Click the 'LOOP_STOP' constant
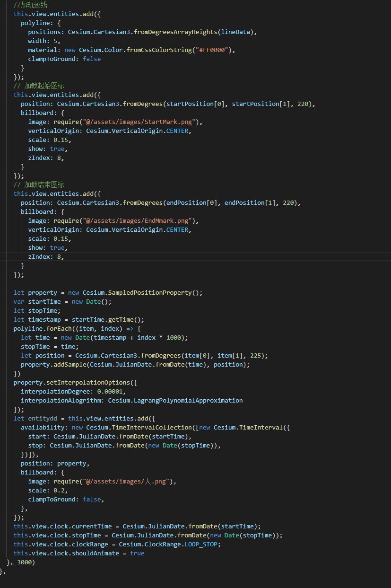The width and height of the screenshot is (391, 588). (201, 544)
